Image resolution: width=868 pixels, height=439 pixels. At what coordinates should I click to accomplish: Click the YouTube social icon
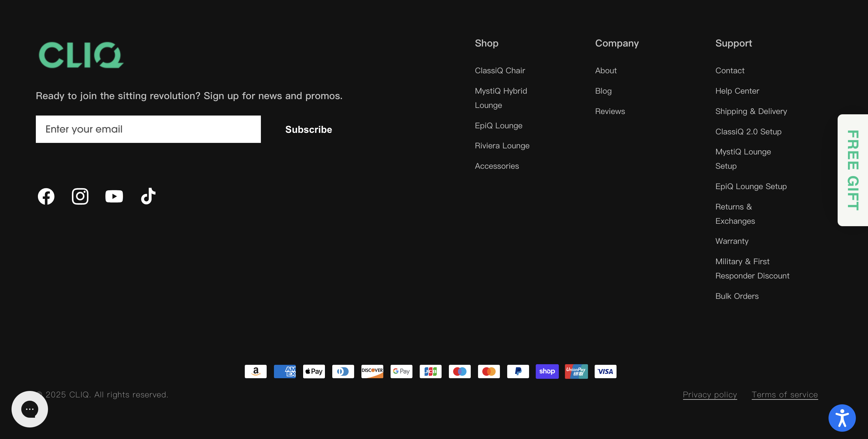coord(114,196)
